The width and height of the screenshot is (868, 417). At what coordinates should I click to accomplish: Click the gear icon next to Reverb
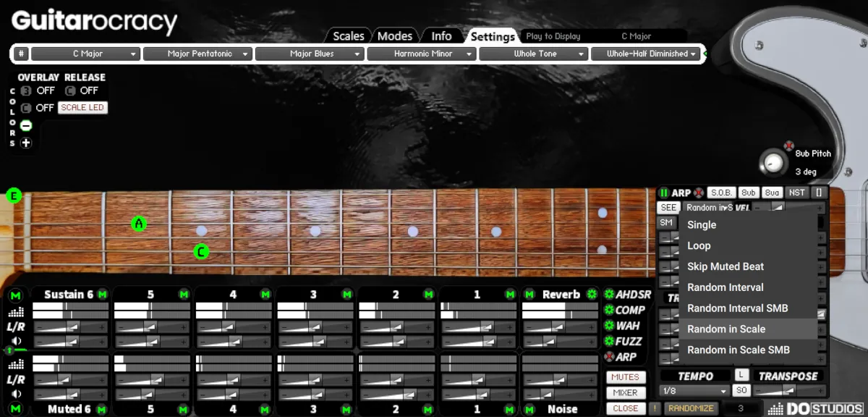click(592, 294)
